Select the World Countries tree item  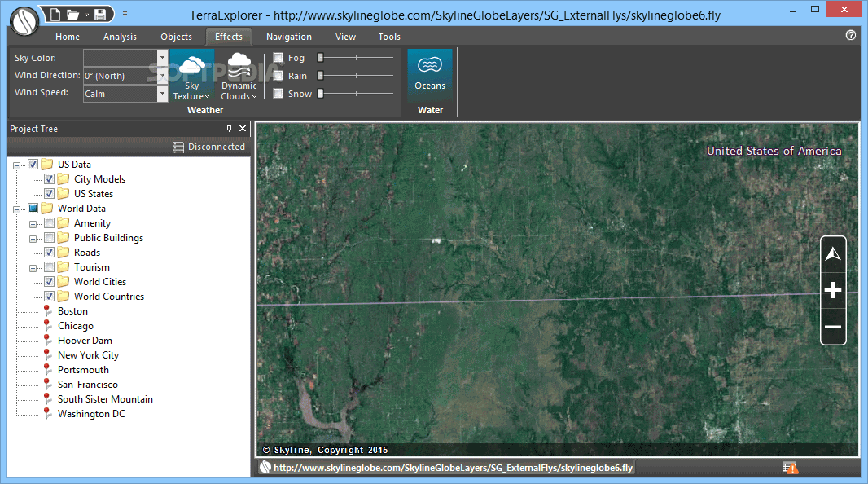click(109, 297)
